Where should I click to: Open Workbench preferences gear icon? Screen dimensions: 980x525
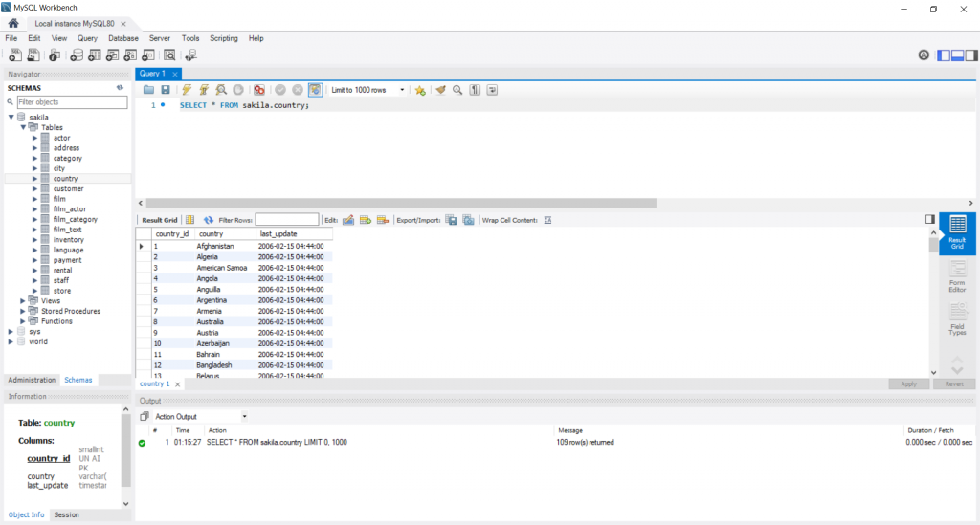[x=924, y=55]
